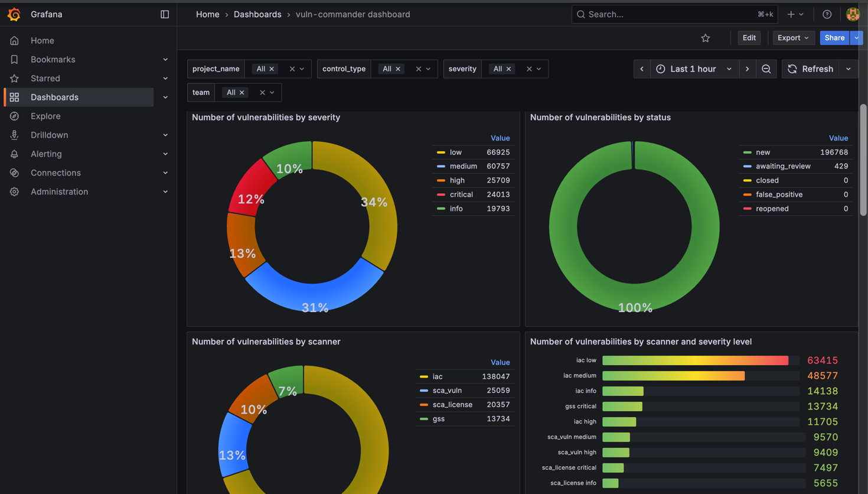Expand the Alerting section chevron

pyautogui.click(x=165, y=154)
